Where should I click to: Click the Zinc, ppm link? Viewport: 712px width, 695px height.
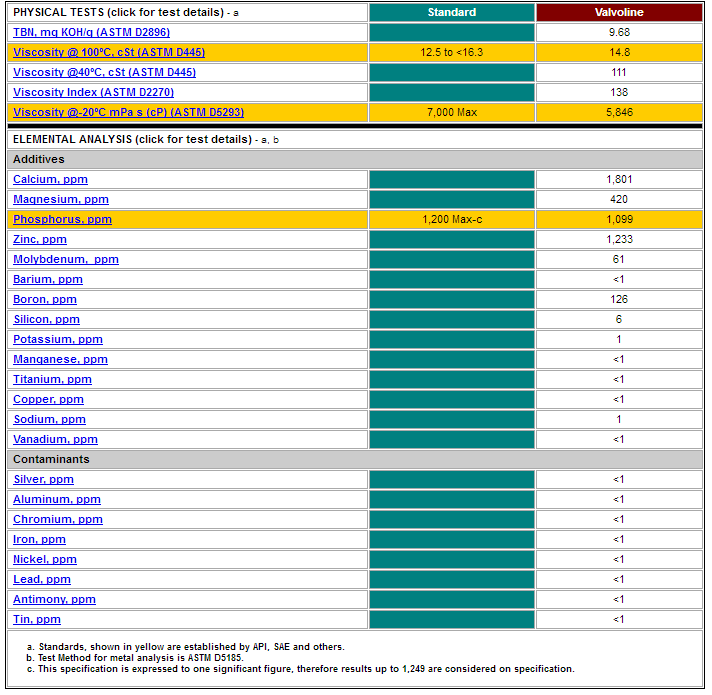coord(40,239)
